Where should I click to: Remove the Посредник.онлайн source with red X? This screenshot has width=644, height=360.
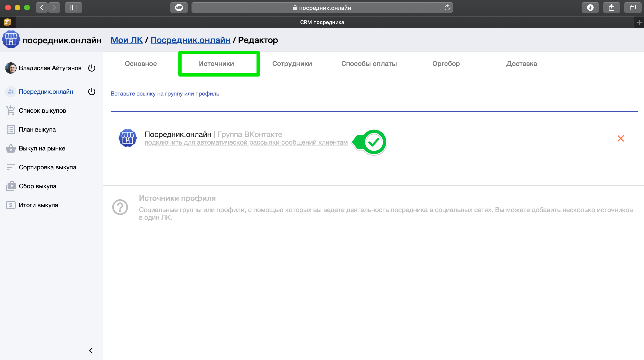click(x=621, y=138)
